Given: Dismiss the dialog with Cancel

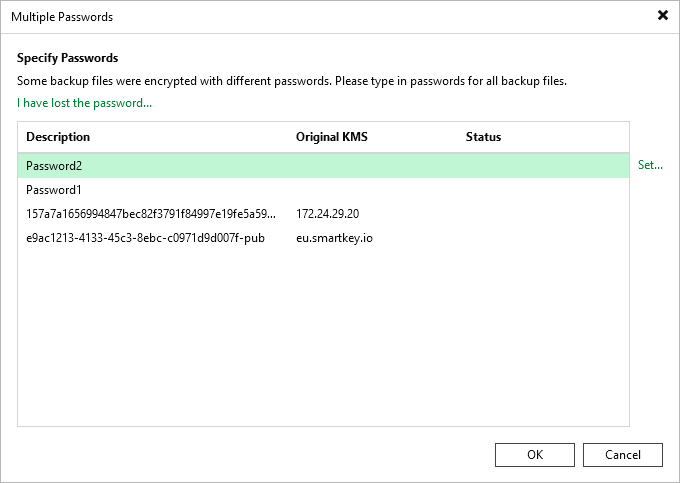Looking at the screenshot, I should click(623, 455).
